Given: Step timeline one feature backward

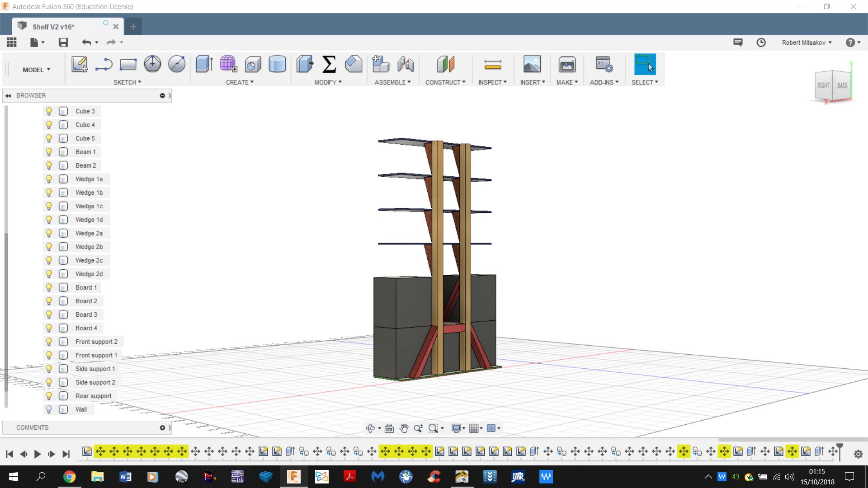Looking at the screenshot, I should click(24, 454).
